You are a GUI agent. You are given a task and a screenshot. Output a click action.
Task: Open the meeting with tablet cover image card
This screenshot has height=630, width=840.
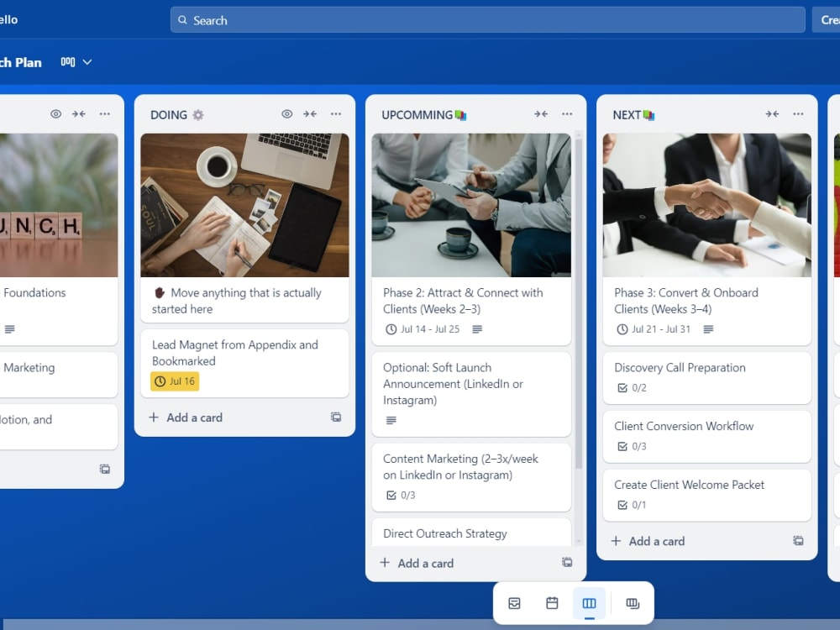471,205
